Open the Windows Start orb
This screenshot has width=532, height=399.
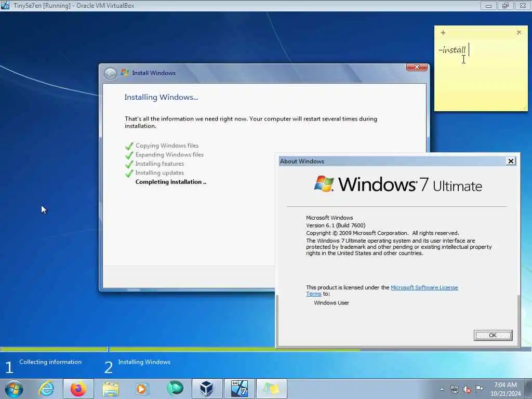[14, 389]
